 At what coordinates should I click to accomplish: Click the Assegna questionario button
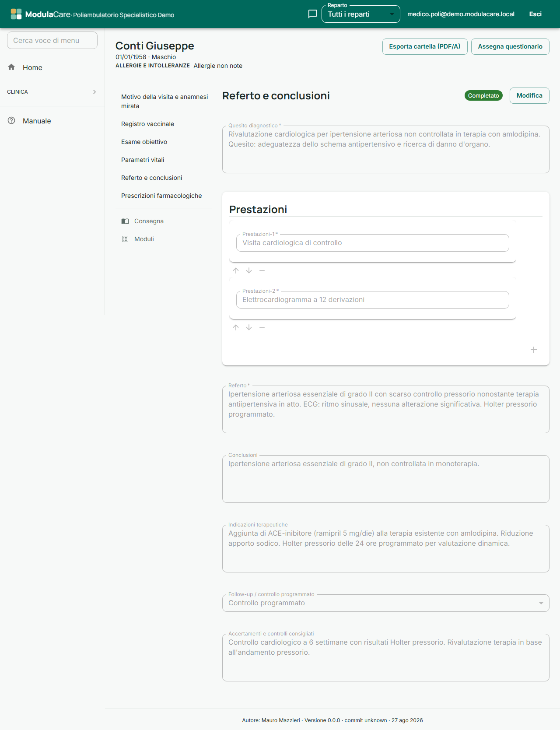click(x=510, y=46)
